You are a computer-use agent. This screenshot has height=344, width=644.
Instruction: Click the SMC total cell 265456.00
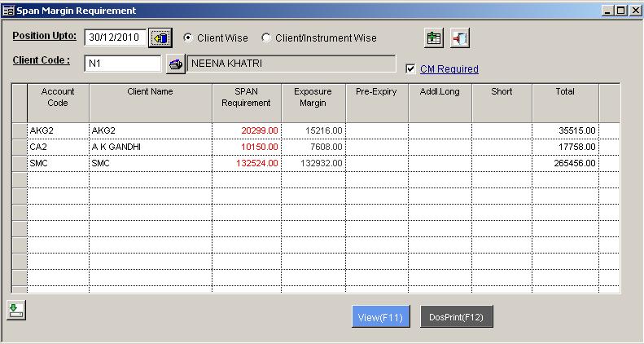click(x=565, y=163)
